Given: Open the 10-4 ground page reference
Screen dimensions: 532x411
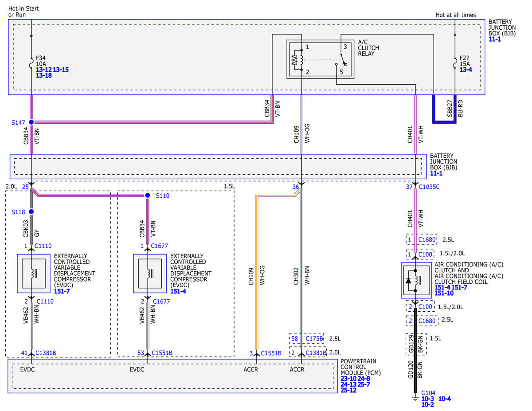Looking at the screenshot, I should [445, 399].
